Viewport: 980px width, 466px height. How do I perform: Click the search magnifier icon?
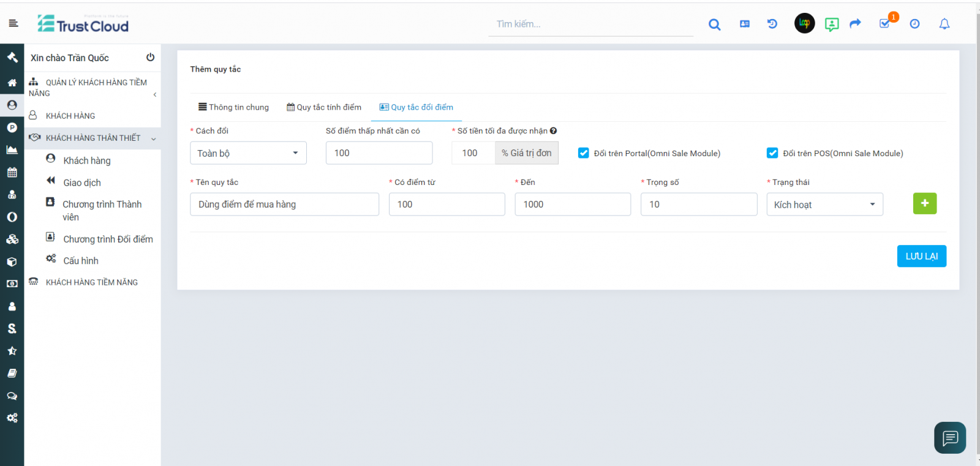click(x=714, y=24)
